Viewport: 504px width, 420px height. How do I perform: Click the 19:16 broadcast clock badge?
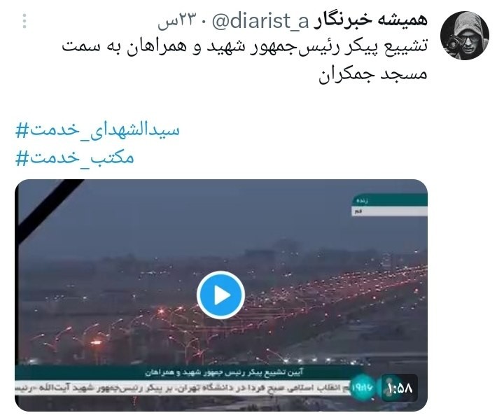tap(363, 387)
